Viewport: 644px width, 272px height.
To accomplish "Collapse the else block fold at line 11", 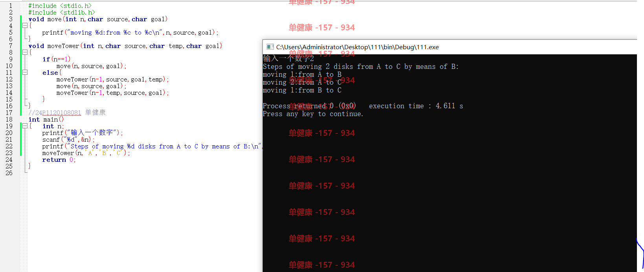I will tap(25, 72).
